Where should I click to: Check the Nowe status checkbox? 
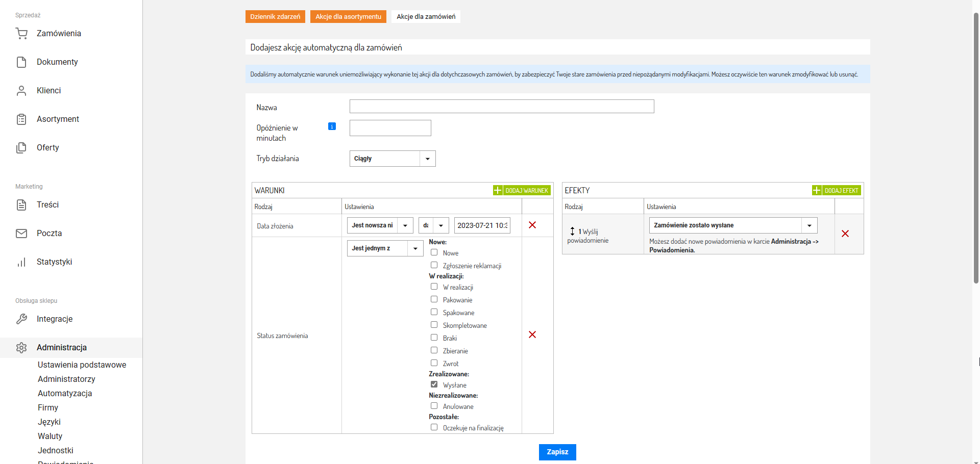coord(434,252)
